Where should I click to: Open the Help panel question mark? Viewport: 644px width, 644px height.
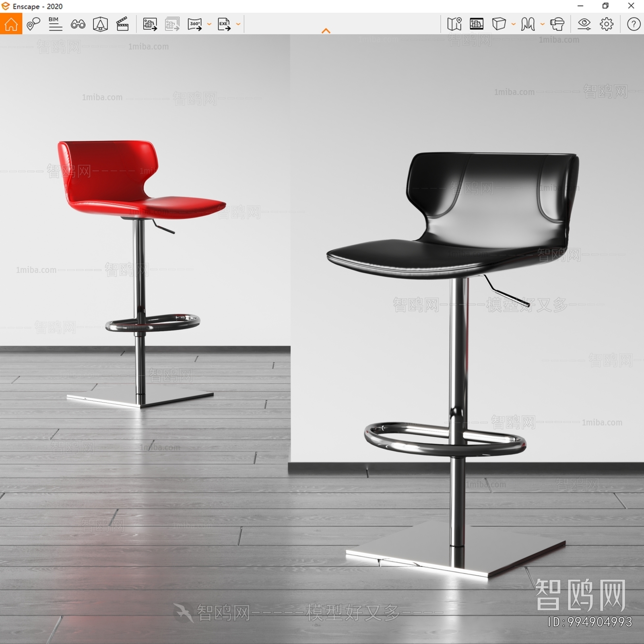[634, 24]
